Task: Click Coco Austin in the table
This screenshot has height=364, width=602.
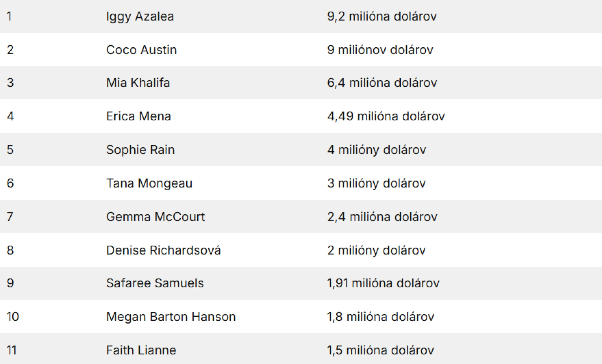Action: (x=141, y=50)
